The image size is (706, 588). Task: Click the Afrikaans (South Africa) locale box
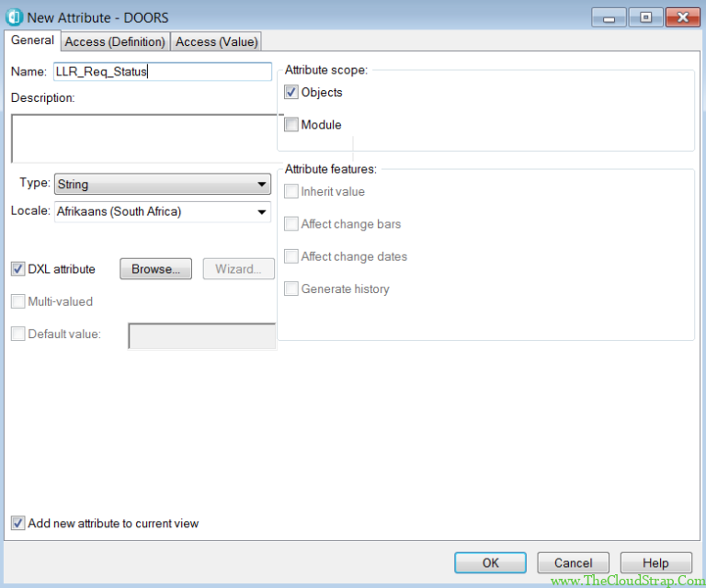[x=152, y=212]
